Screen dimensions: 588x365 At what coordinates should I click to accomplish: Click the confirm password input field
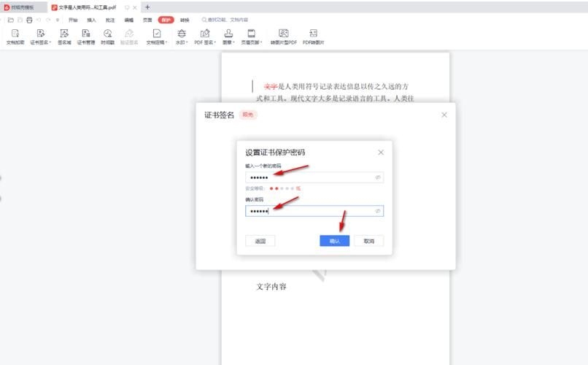[x=314, y=211]
